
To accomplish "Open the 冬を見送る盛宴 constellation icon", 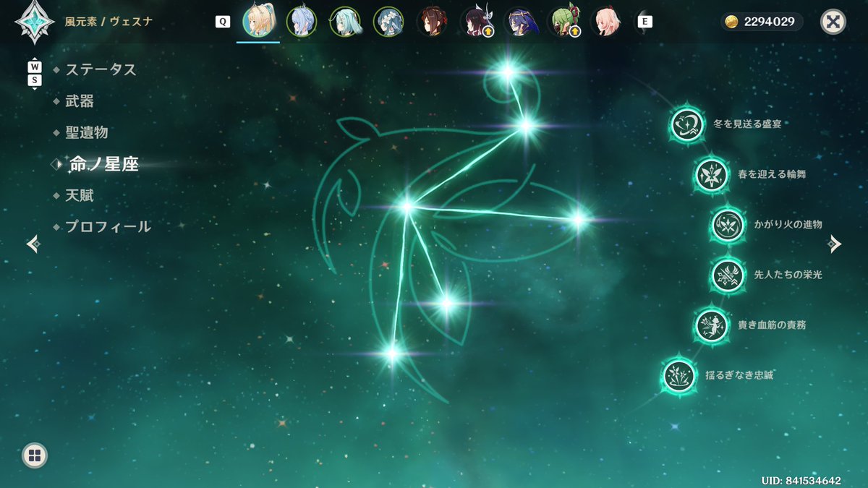I will [686, 124].
